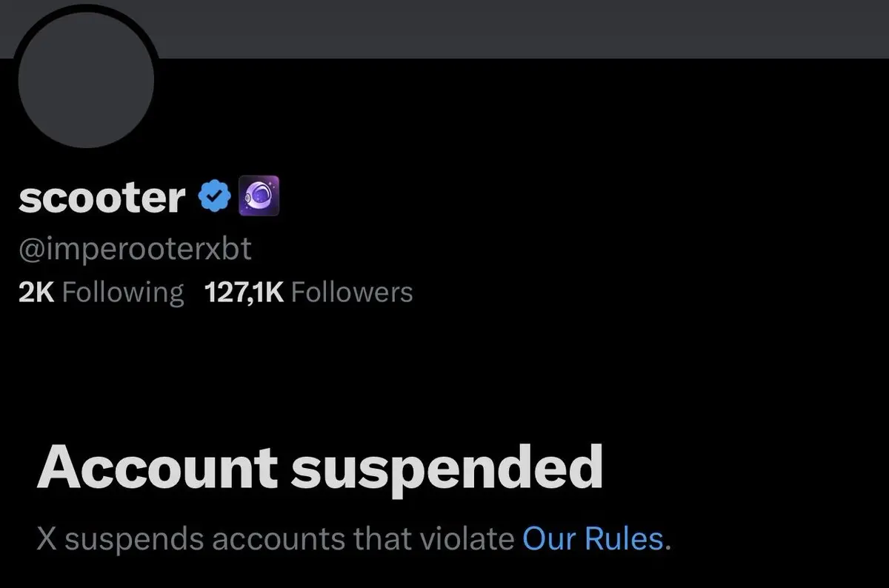
Task: View the 127,1K Followers list
Action: (308, 292)
